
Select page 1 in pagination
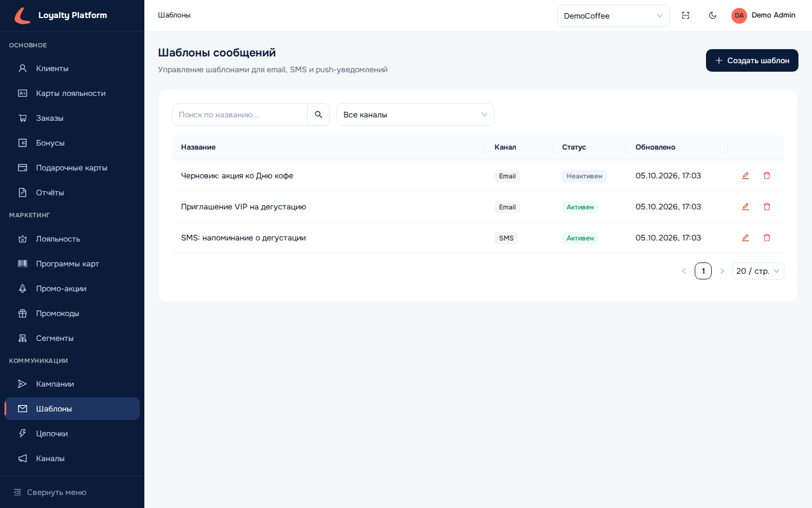pos(703,271)
